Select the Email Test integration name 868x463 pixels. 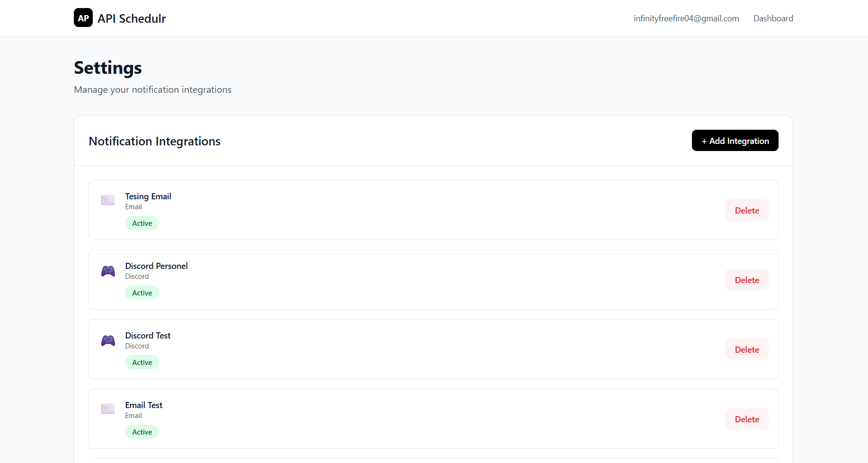point(143,405)
